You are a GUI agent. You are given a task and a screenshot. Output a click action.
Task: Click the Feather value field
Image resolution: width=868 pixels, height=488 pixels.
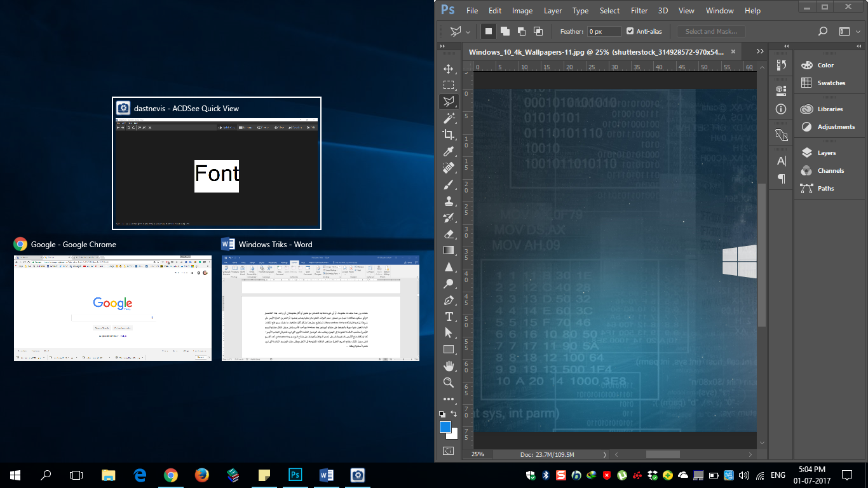coord(604,31)
